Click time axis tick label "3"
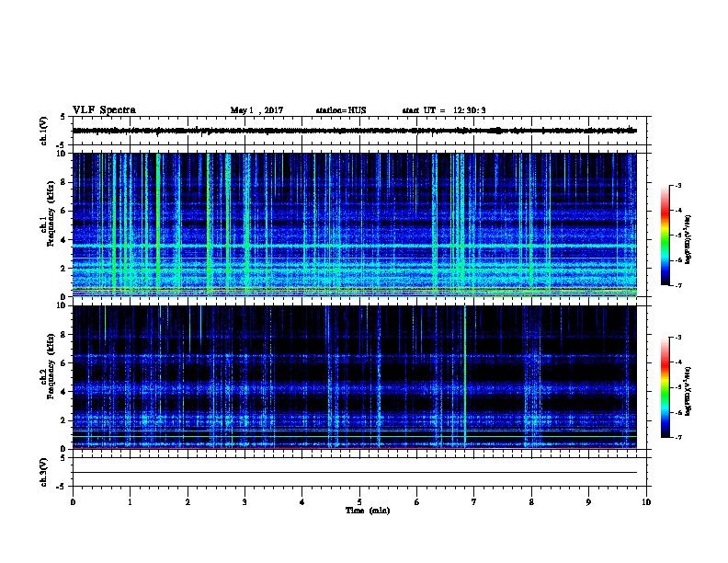 click(245, 502)
